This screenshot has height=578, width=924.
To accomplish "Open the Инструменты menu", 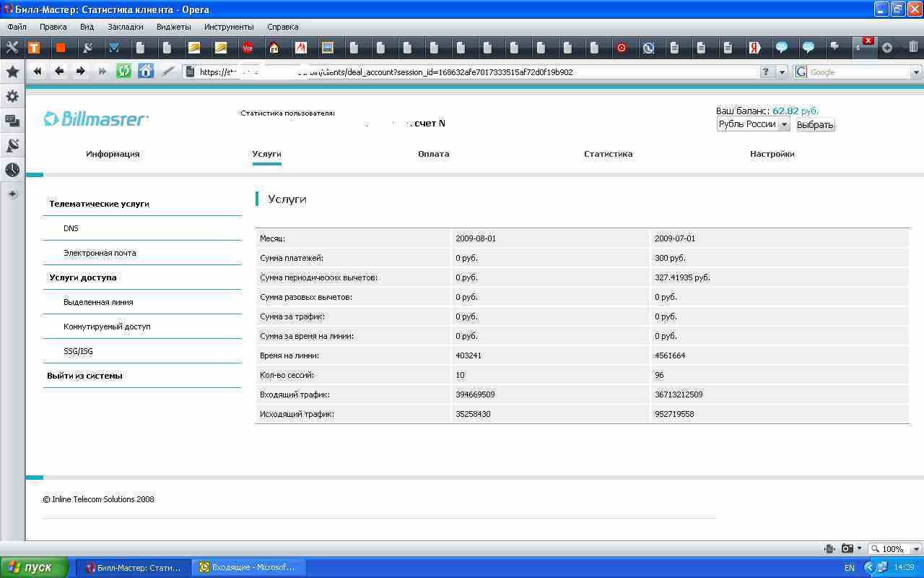I will pyautogui.click(x=229, y=27).
